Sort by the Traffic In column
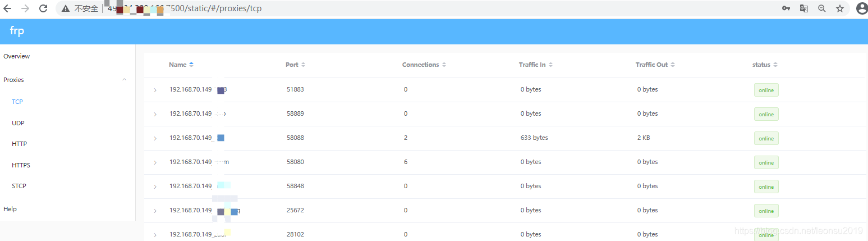868x241 pixels. pos(536,65)
